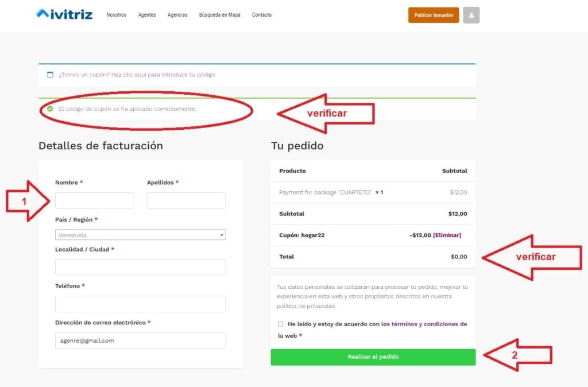Click the ivitriz logo
This screenshot has height=387, width=588.
tap(64, 14)
